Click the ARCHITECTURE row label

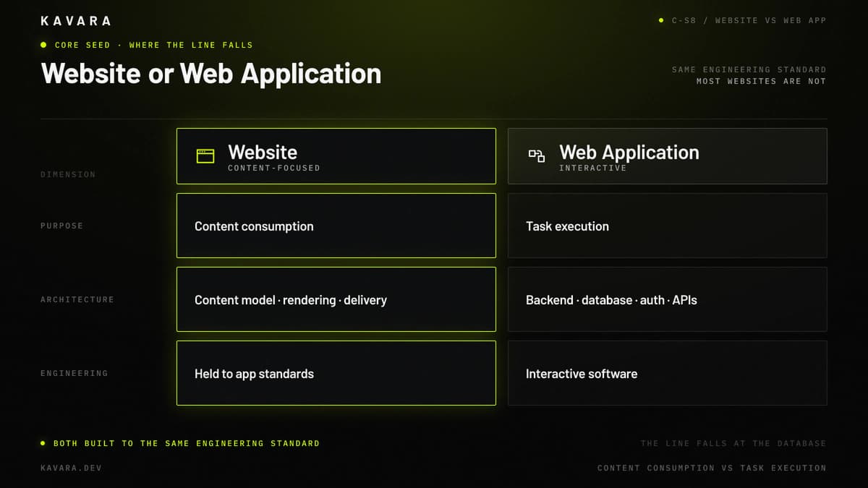tap(77, 299)
